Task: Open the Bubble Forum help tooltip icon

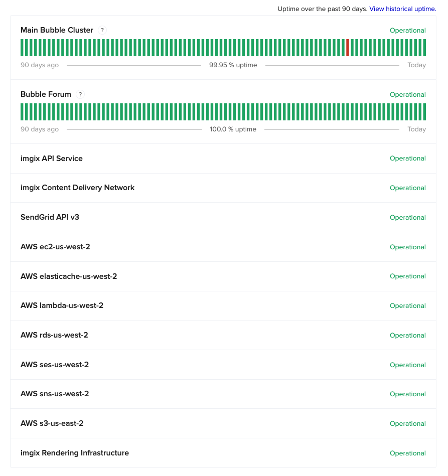Action: [x=80, y=94]
